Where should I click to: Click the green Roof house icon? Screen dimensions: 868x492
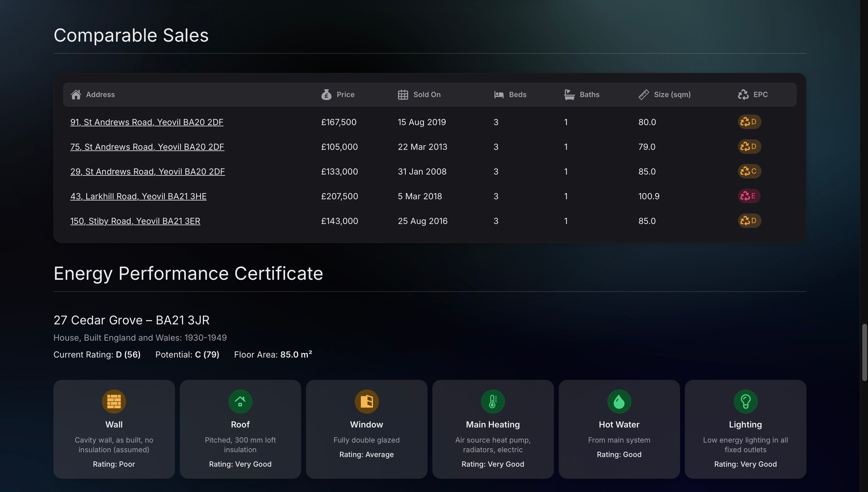240,402
